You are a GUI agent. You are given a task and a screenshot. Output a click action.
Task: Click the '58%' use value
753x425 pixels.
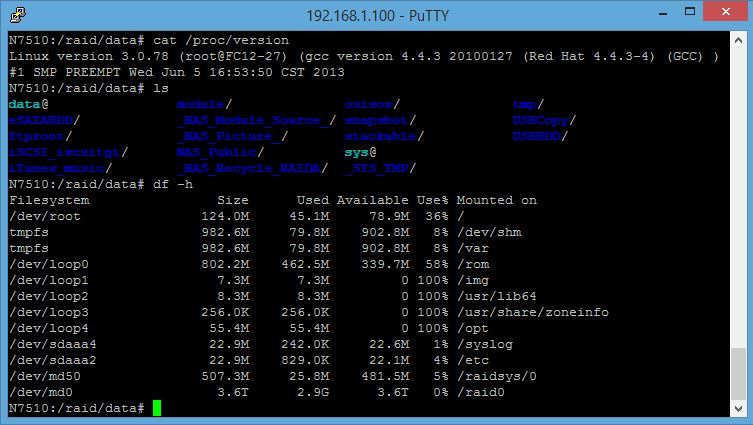[437, 265]
